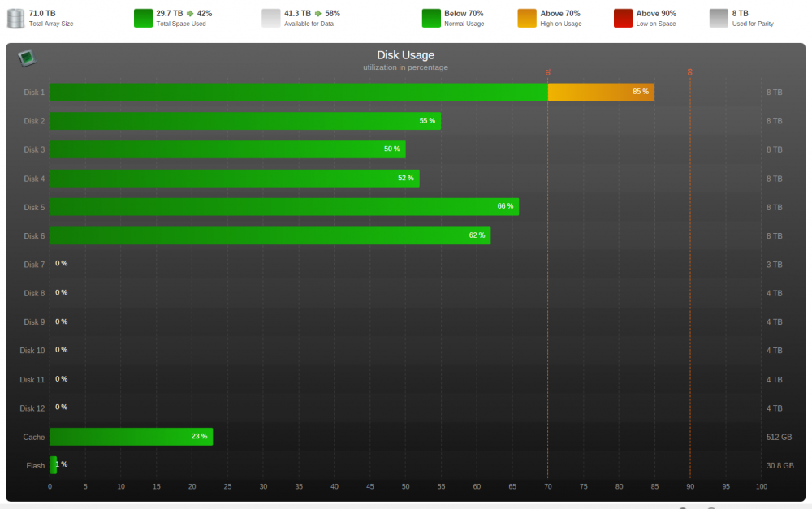Click the green Below 70% Normal Usage swatch
This screenshot has width=812, height=509.
point(431,18)
